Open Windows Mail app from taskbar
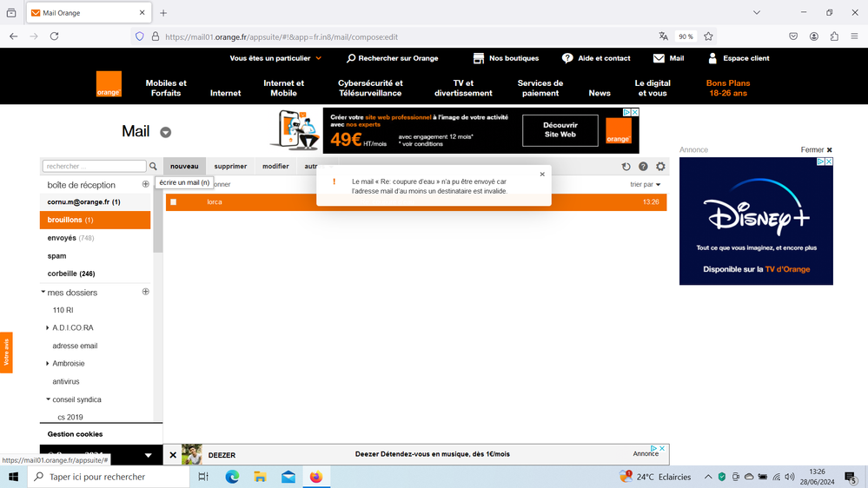This screenshot has height=488, width=868. point(288,477)
